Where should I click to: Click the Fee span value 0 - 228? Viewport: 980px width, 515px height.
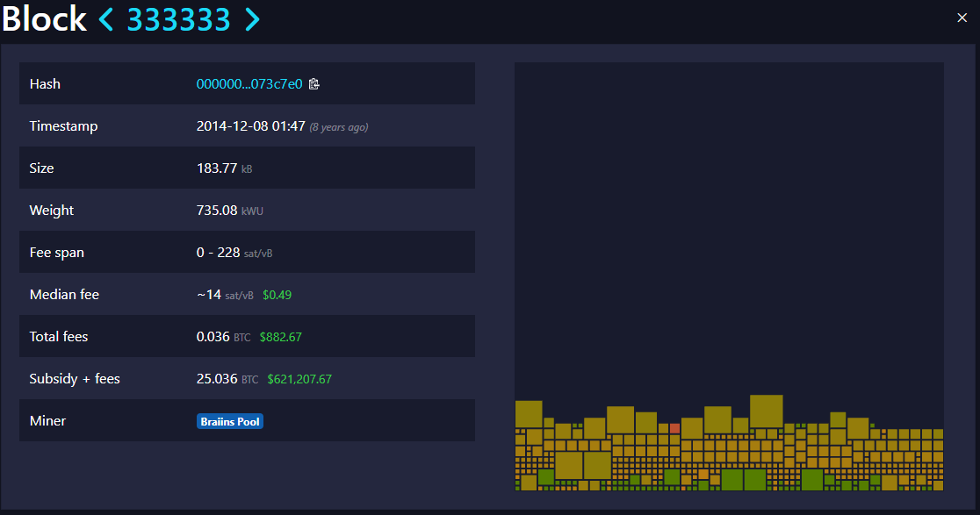click(218, 253)
